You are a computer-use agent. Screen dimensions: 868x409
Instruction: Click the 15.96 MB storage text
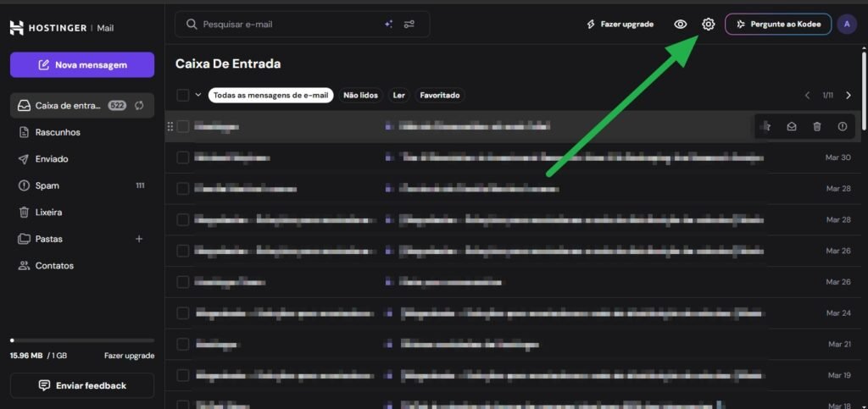(26, 356)
